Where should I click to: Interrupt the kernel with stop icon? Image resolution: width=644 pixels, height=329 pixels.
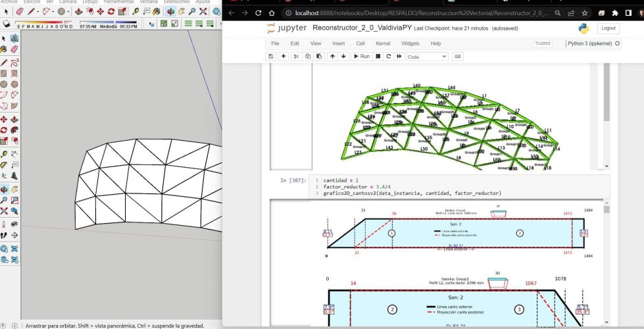coord(378,57)
